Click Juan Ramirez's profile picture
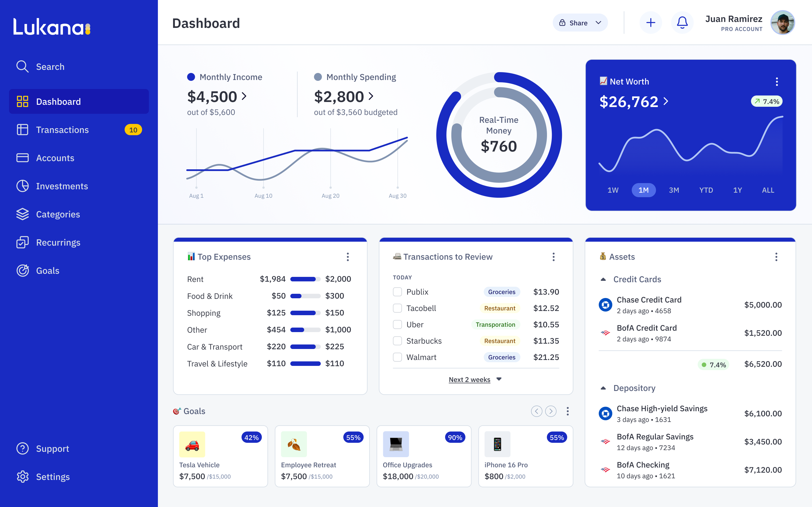This screenshot has height=507, width=812. pyautogui.click(x=784, y=23)
